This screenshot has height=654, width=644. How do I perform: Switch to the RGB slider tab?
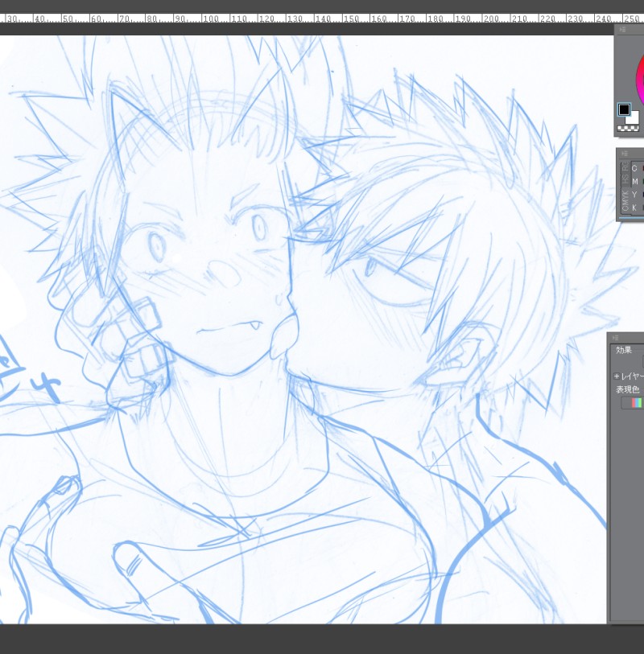(x=625, y=167)
